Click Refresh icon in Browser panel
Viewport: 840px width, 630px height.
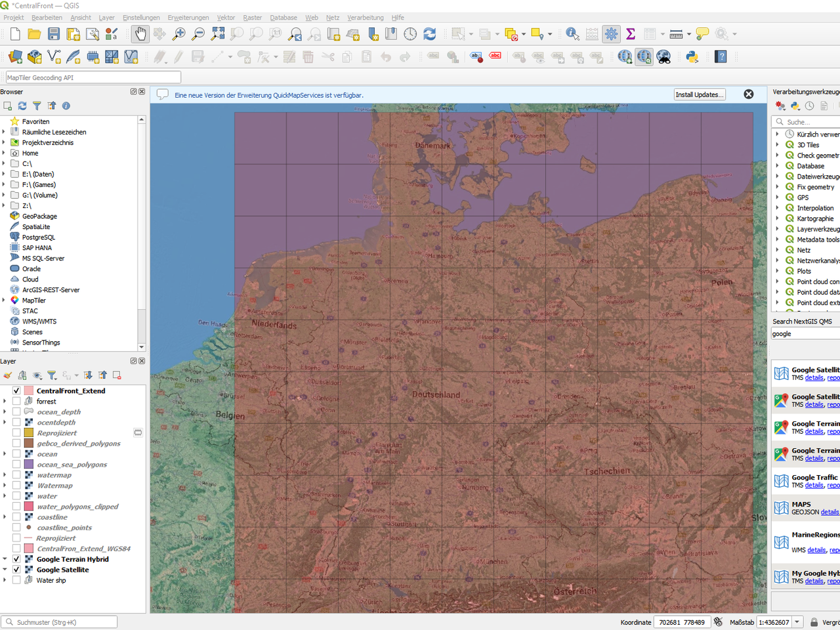coord(22,106)
